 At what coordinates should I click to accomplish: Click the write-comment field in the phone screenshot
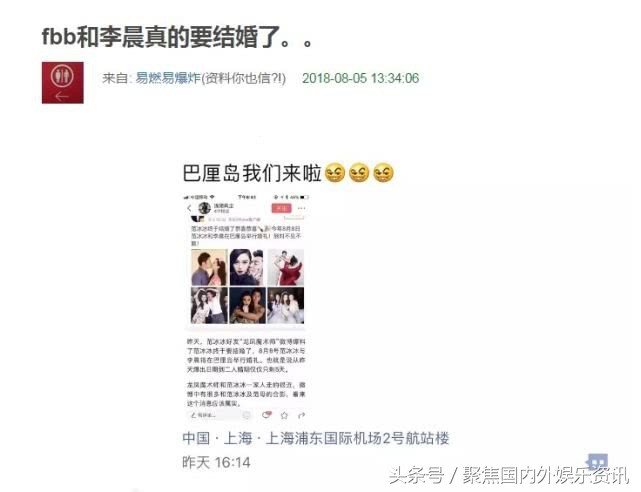click(x=220, y=415)
